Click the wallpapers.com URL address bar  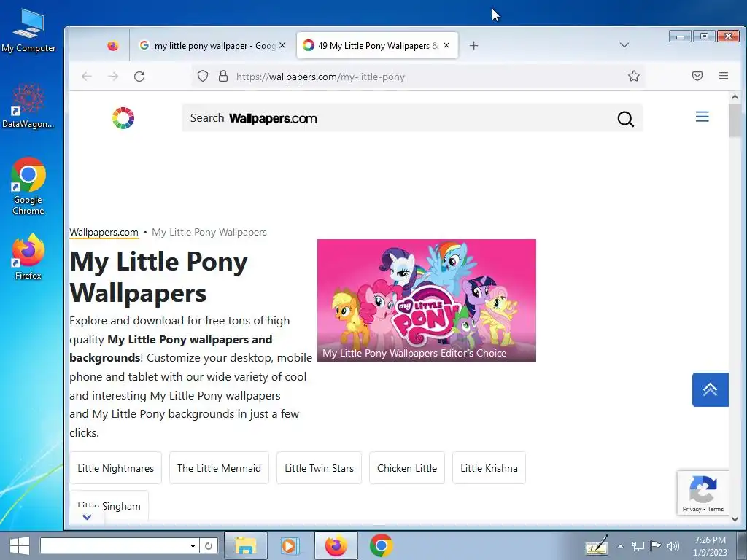(419, 77)
